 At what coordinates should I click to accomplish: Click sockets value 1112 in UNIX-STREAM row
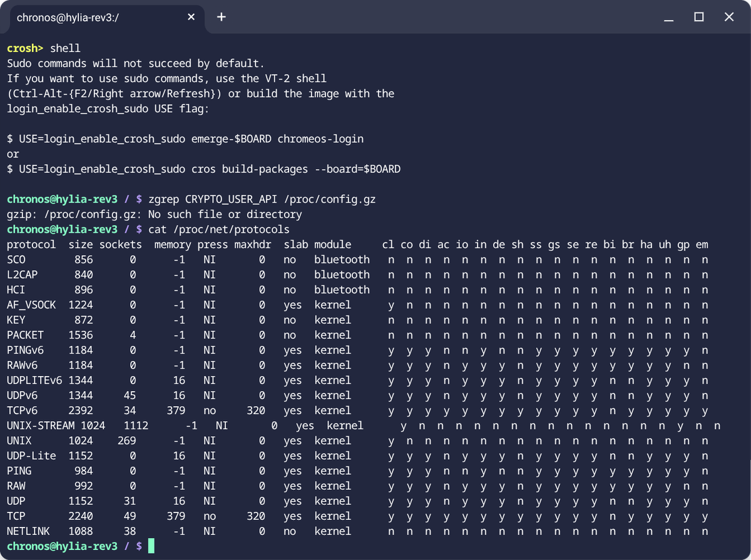pyautogui.click(x=136, y=425)
